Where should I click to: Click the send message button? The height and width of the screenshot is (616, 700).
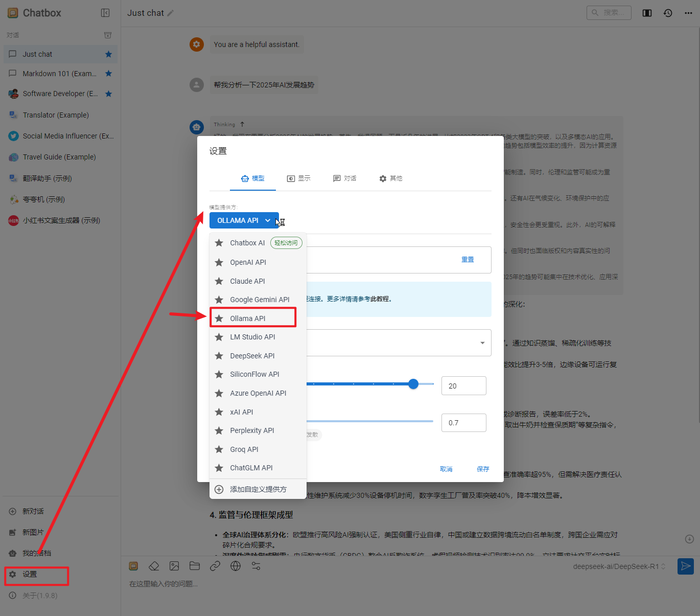pyautogui.click(x=686, y=566)
